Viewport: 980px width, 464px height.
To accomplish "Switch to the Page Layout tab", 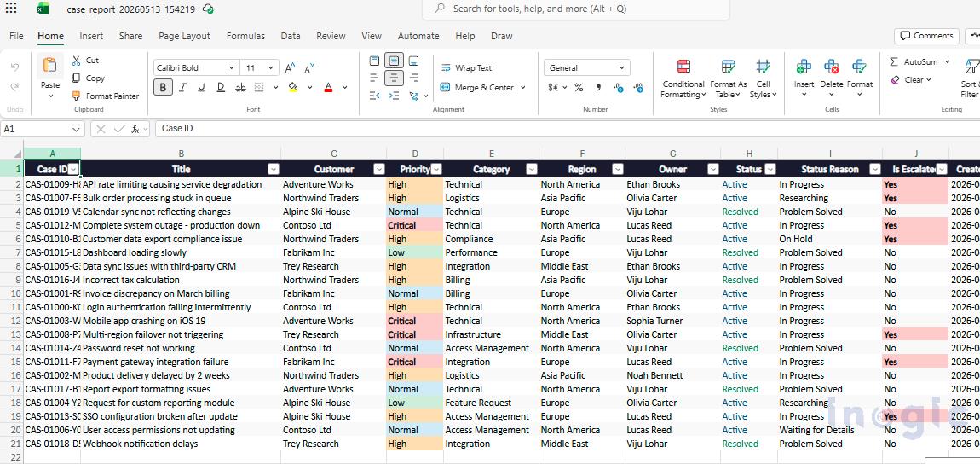I will [x=184, y=37].
